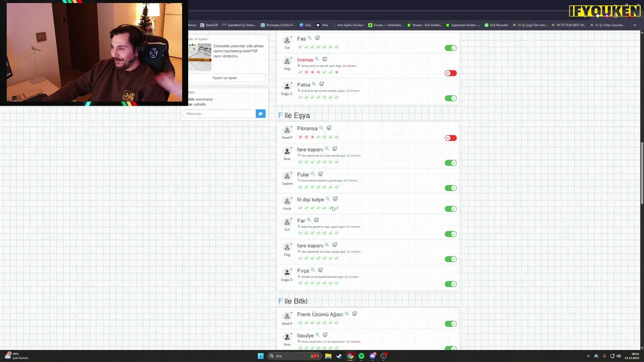Look up fil dişi kolye via magnifier
The height and width of the screenshot is (362, 644).
328,199
